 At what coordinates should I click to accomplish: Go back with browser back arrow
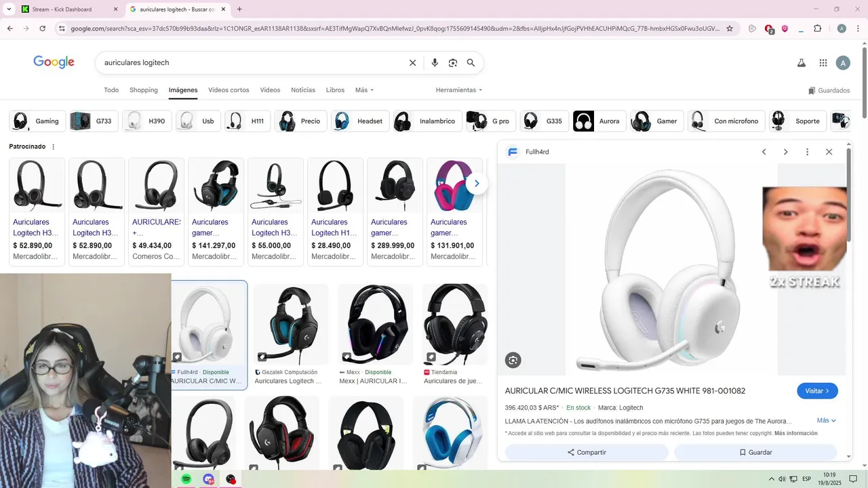click(x=10, y=28)
